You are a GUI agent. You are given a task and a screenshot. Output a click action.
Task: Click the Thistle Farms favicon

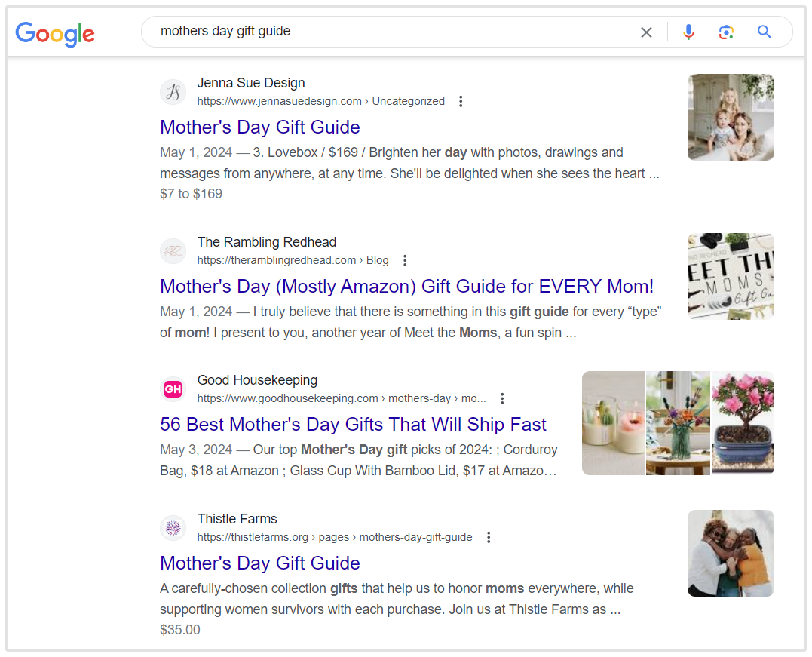(173, 528)
